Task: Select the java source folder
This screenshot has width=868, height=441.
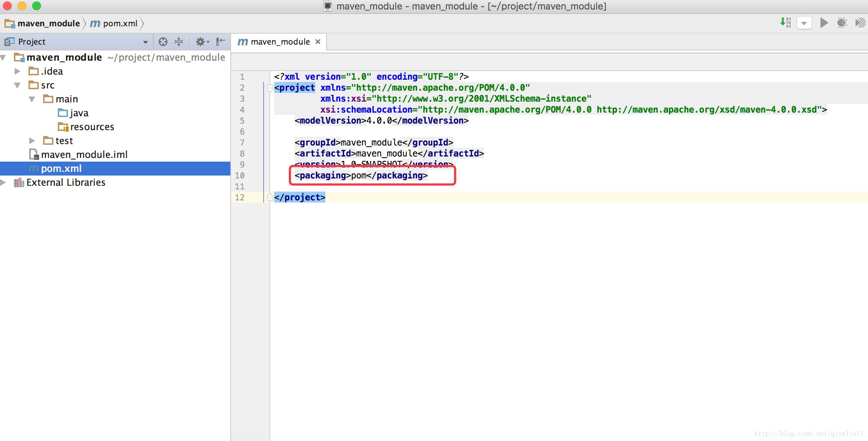Action: pos(115,113)
